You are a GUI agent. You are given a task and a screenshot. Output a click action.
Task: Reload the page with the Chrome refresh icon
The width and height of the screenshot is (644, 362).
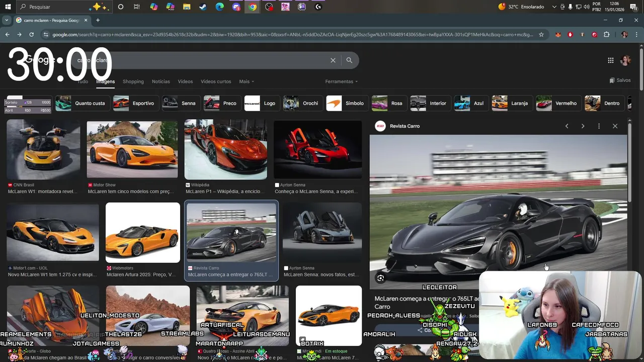point(31,35)
